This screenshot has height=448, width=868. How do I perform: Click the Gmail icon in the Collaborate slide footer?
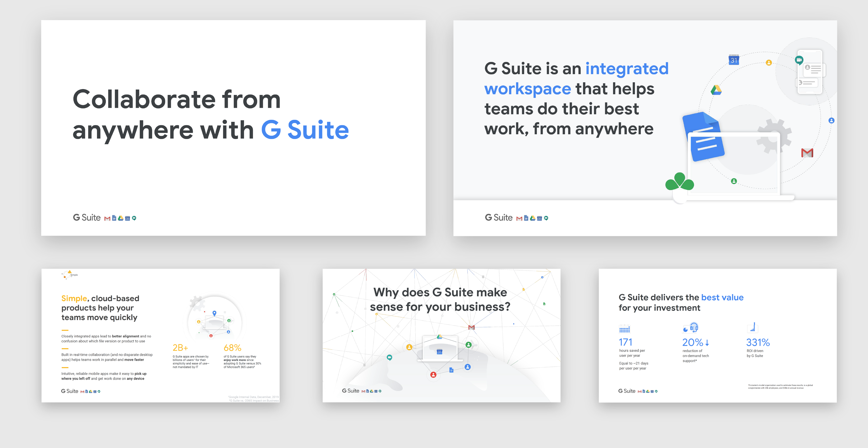107,219
